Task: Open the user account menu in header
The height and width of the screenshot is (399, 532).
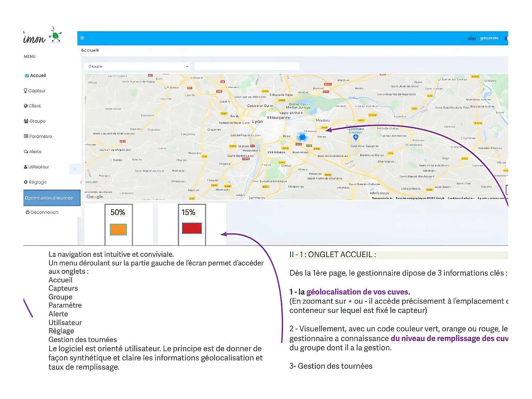Action: click(x=489, y=38)
